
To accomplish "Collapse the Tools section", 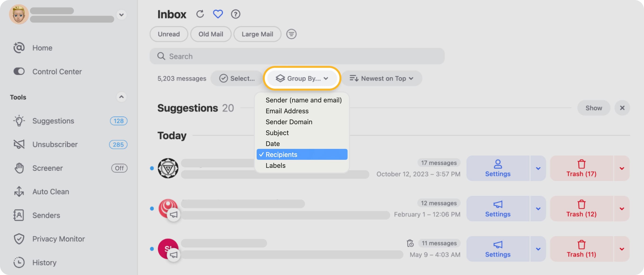I will pyautogui.click(x=122, y=97).
